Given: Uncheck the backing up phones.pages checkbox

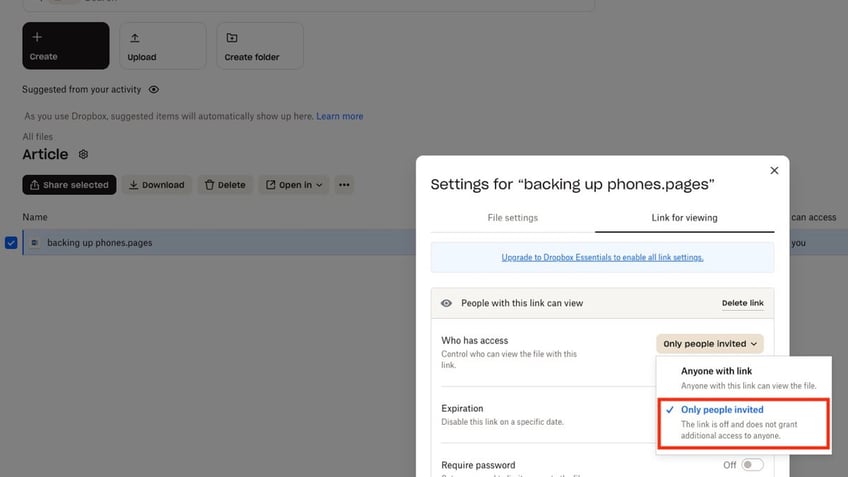Looking at the screenshot, I should pos(11,243).
